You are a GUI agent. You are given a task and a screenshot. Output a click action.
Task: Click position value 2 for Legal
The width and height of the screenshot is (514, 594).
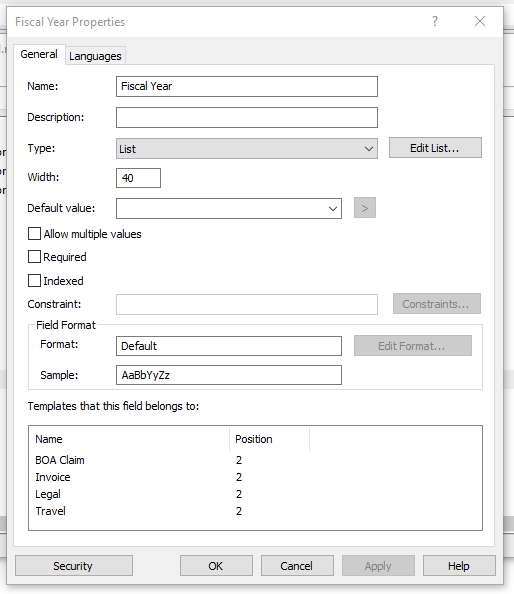[x=239, y=494]
